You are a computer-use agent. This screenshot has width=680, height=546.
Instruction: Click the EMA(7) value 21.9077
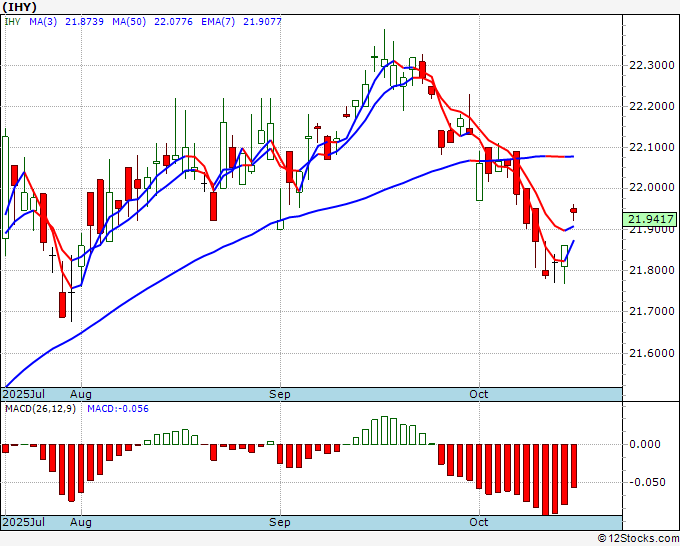[x=262, y=21]
